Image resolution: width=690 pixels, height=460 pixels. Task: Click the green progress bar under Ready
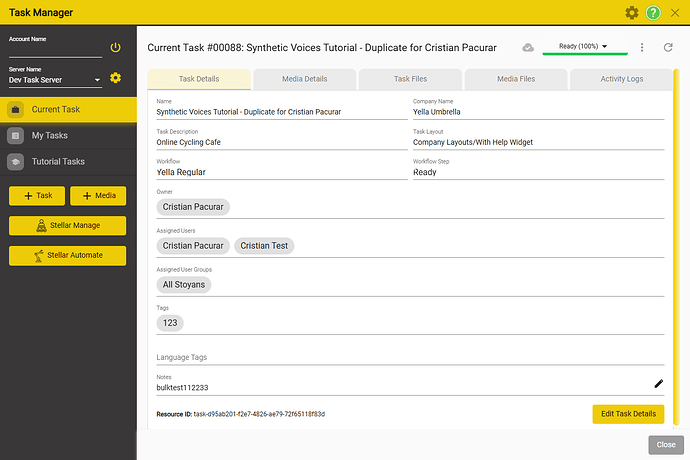tap(585, 54)
